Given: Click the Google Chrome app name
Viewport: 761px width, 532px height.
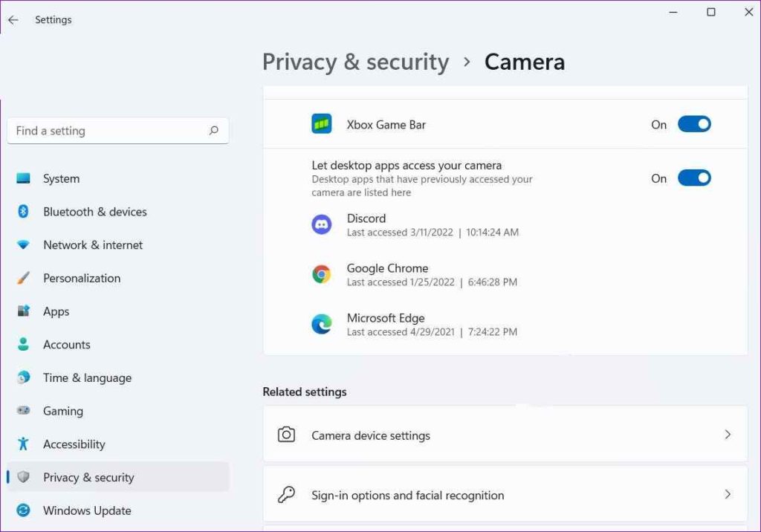Looking at the screenshot, I should (x=387, y=268).
